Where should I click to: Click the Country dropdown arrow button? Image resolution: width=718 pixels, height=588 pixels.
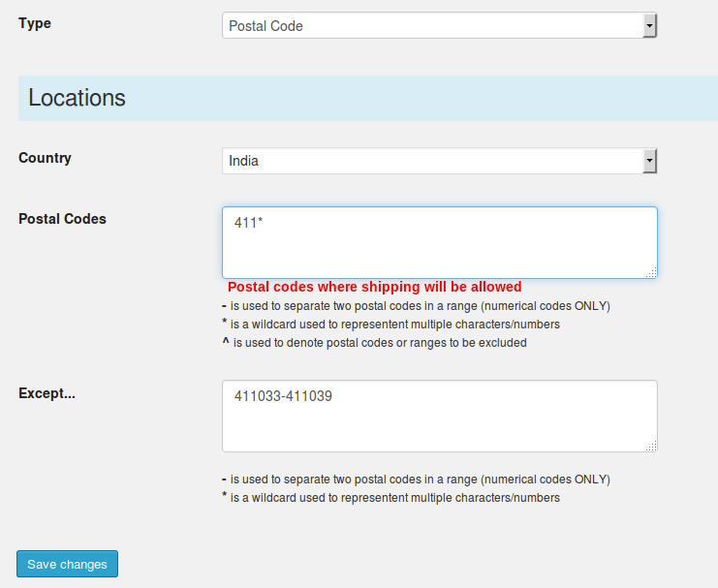649,161
